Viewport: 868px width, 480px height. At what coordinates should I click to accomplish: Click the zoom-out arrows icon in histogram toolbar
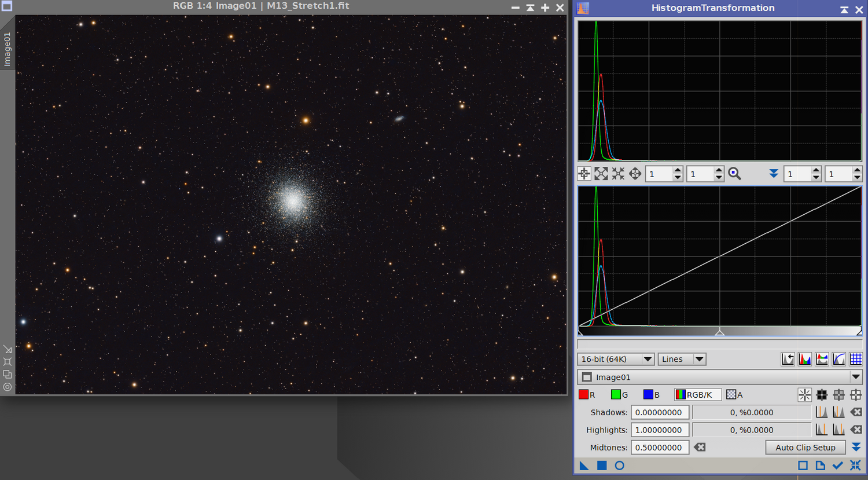click(x=618, y=174)
